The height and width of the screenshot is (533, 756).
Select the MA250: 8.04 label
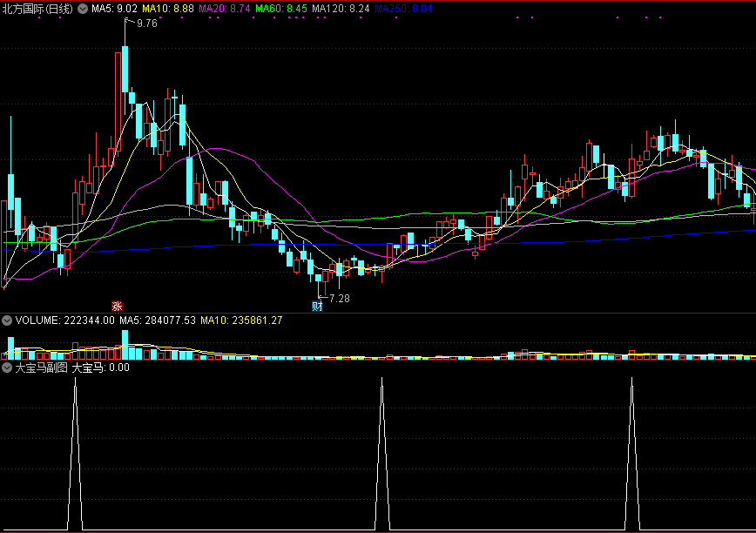pos(403,9)
